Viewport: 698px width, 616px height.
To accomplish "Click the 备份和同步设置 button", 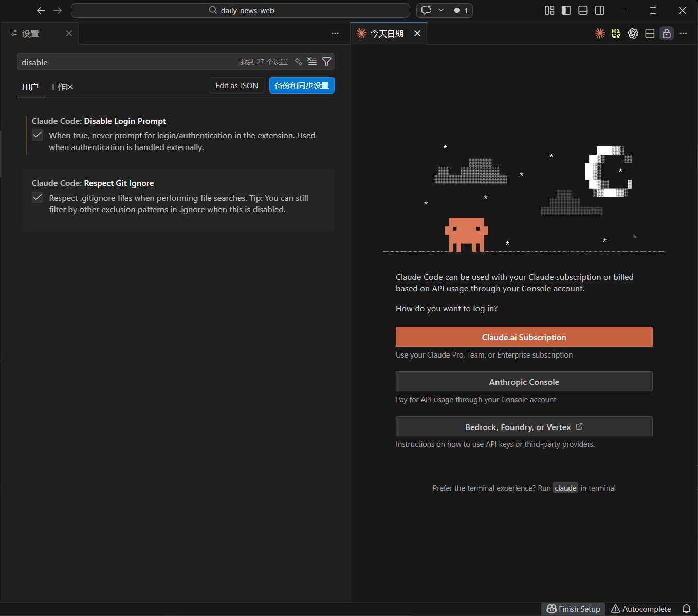I will click(x=302, y=85).
